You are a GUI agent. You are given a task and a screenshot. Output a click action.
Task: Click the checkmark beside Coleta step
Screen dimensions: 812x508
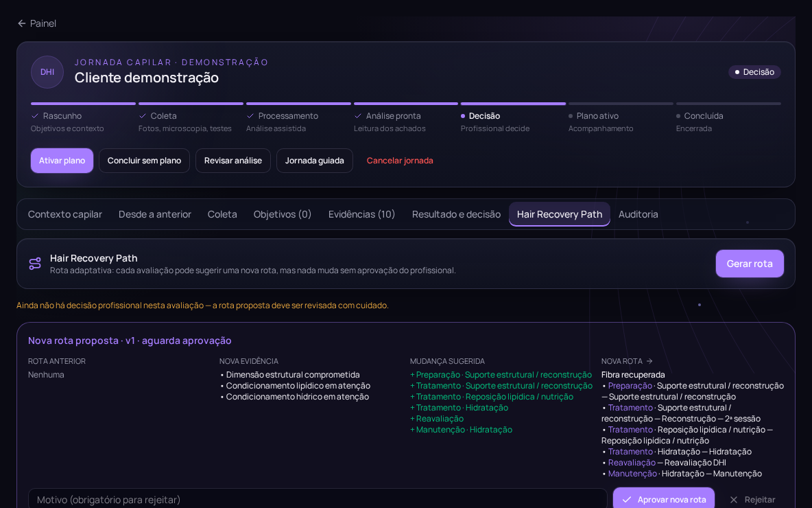tap(143, 116)
